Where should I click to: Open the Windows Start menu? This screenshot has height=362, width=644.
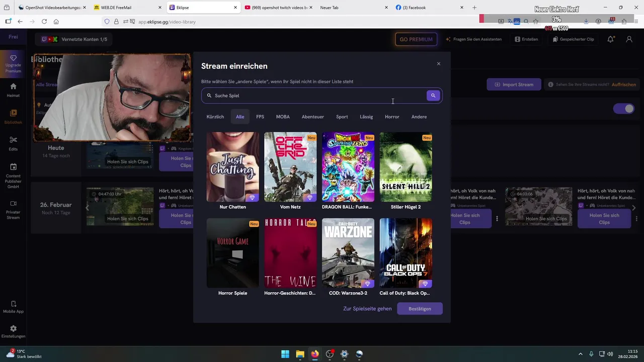[x=285, y=354]
